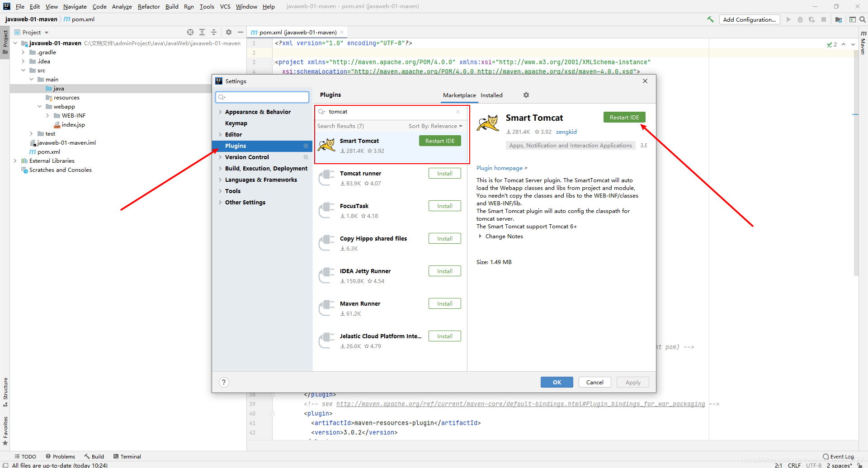Screen dimensions: 868x468
Task: Expand the Editor settings category
Action: click(x=220, y=134)
